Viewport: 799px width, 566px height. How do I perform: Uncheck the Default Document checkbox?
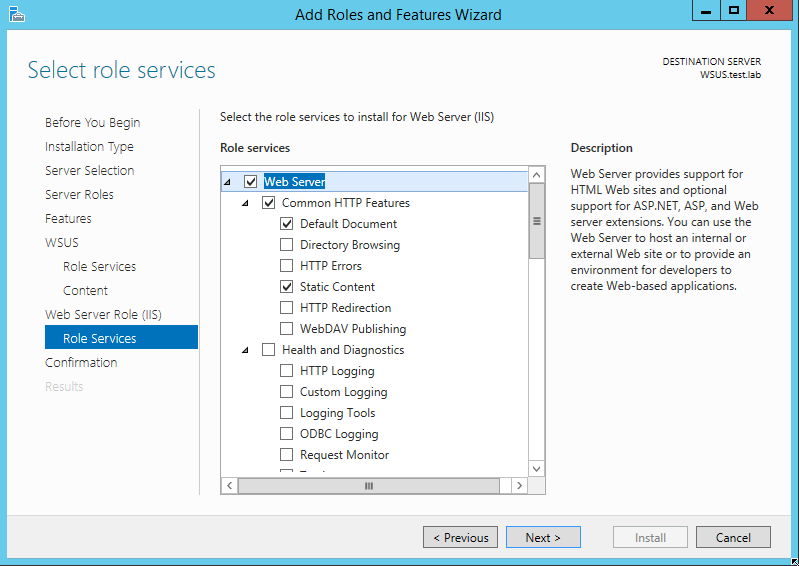click(x=286, y=224)
